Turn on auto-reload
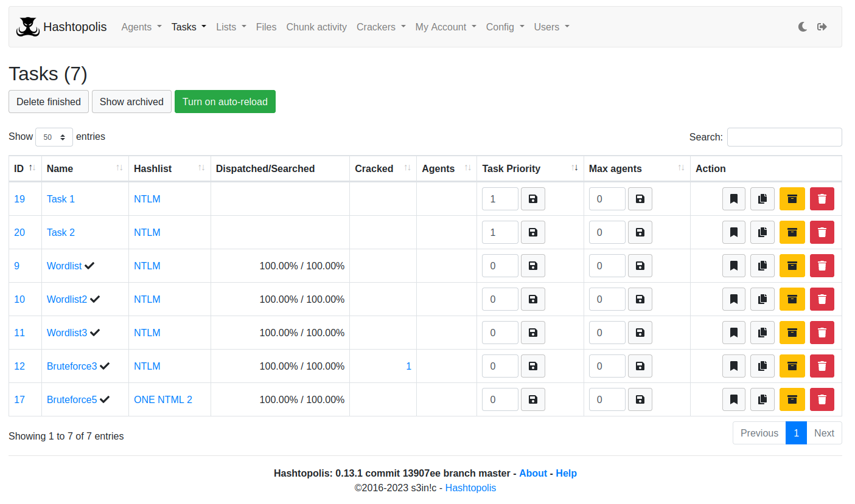Viewport: 855px width, 504px height. (225, 102)
